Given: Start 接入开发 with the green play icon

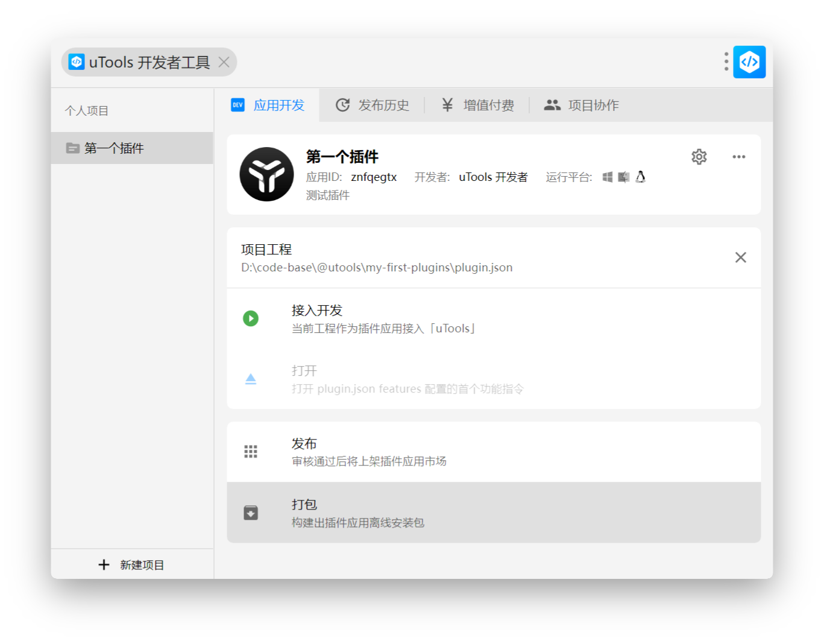Looking at the screenshot, I should pos(251,318).
